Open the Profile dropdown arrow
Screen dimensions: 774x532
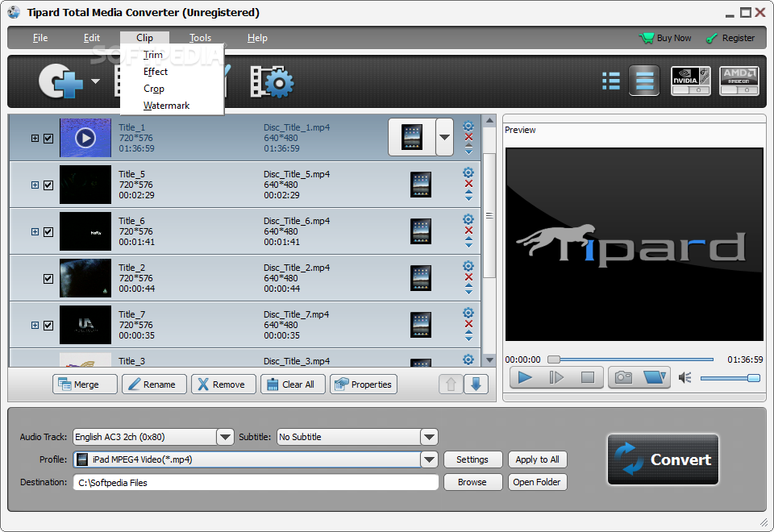click(429, 459)
